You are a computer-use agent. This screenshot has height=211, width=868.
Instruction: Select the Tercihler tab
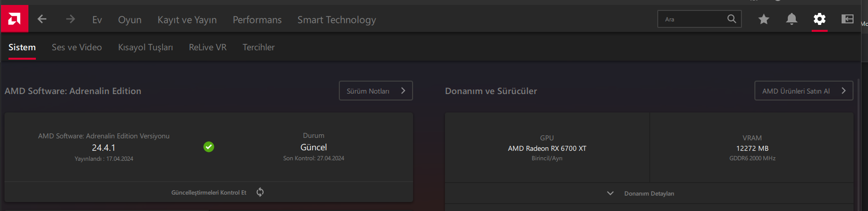[259, 47]
